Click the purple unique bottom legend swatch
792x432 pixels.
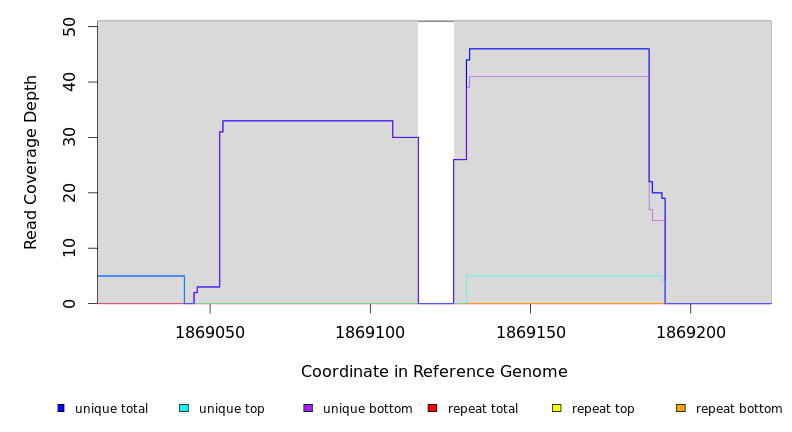[308, 408]
